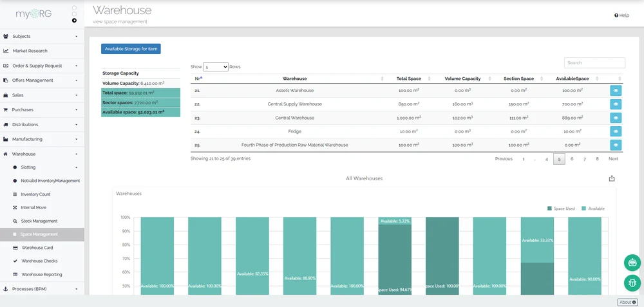The width and height of the screenshot is (644, 307).
Task: Open the chatbot robot floating button
Action: point(632,263)
